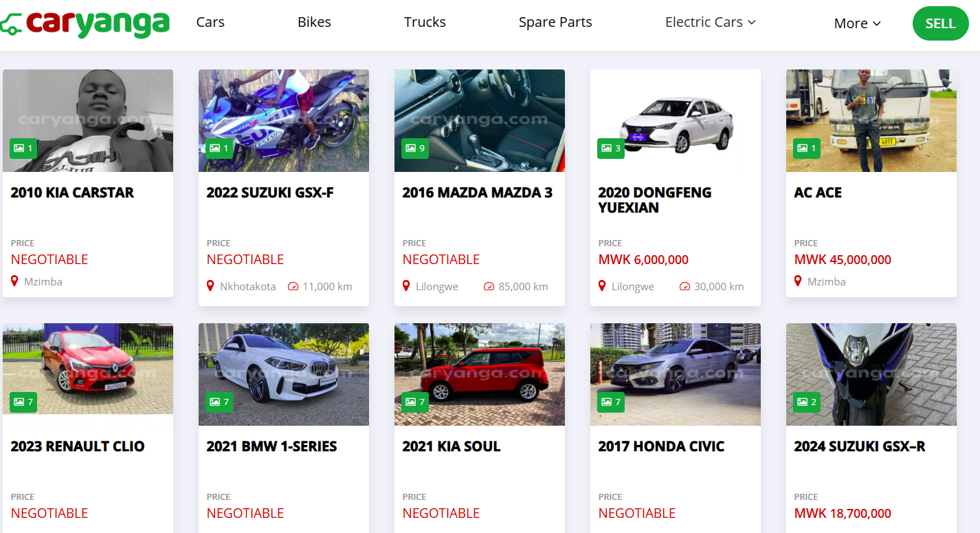Click mileage gauge icon beside 85,000 km

pos(489,287)
